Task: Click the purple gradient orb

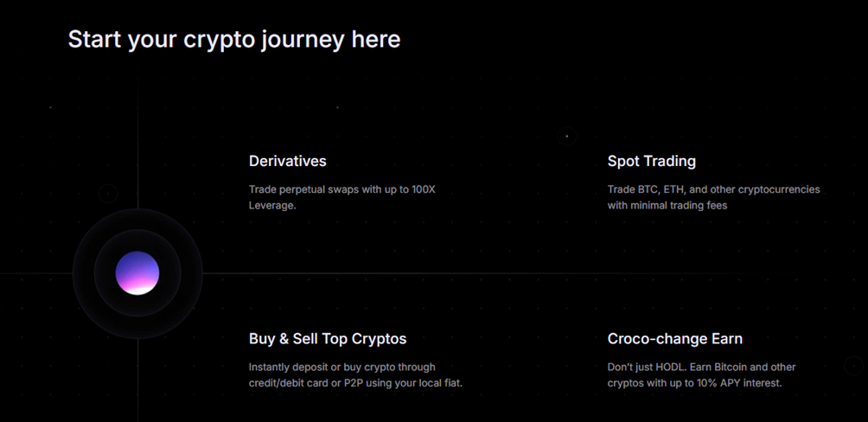Action: click(137, 273)
